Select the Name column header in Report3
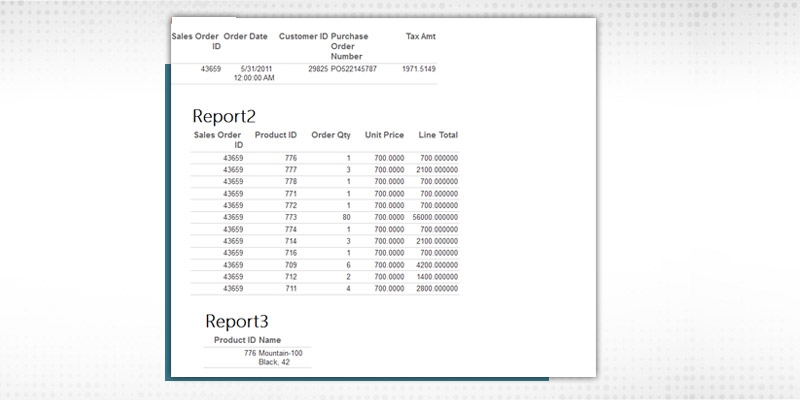 pyautogui.click(x=270, y=340)
